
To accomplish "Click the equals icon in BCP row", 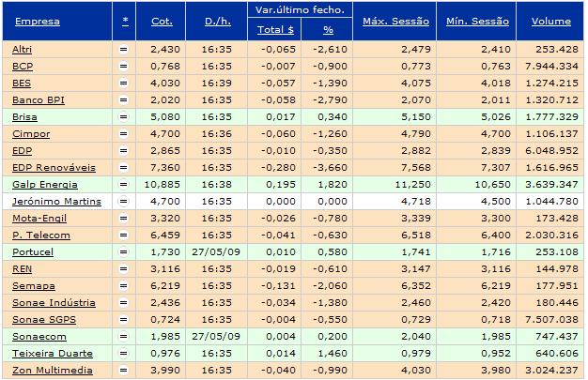I will tap(123, 67).
